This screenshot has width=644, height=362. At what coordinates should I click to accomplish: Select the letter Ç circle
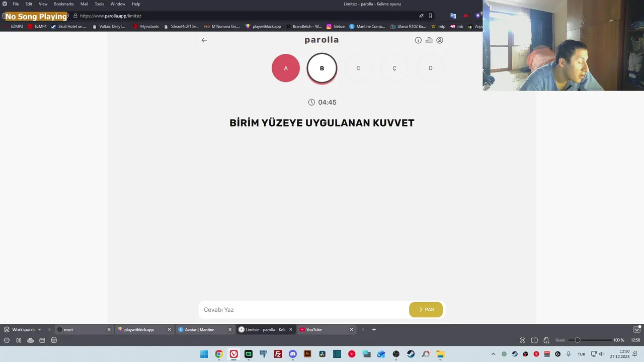(x=394, y=68)
